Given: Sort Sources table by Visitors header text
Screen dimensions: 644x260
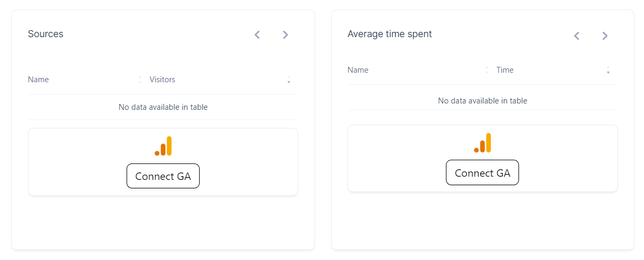Looking at the screenshot, I should pyautogui.click(x=163, y=80).
